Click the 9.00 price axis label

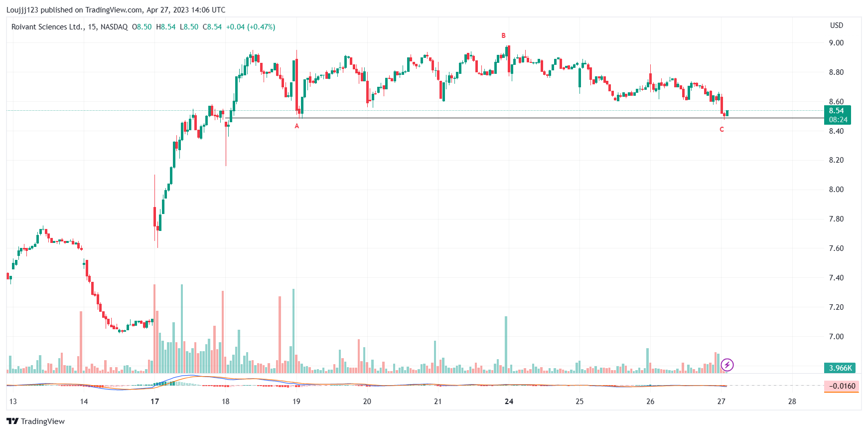pos(836,43)
